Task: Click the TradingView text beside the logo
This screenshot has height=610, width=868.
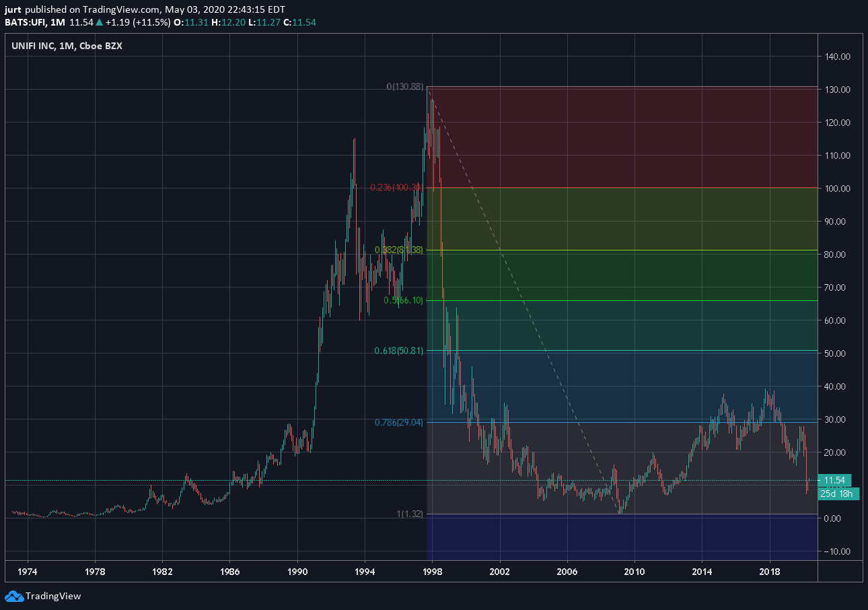Action: [53, 596]
